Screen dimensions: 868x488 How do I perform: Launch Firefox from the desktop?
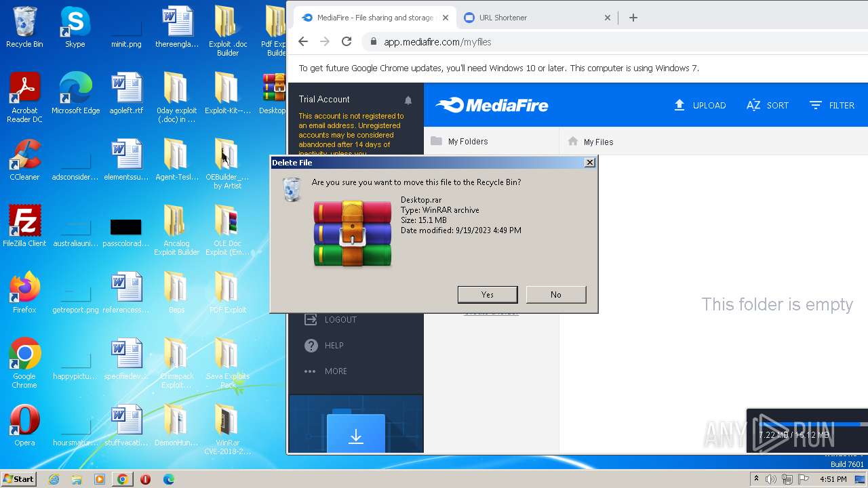24,293
